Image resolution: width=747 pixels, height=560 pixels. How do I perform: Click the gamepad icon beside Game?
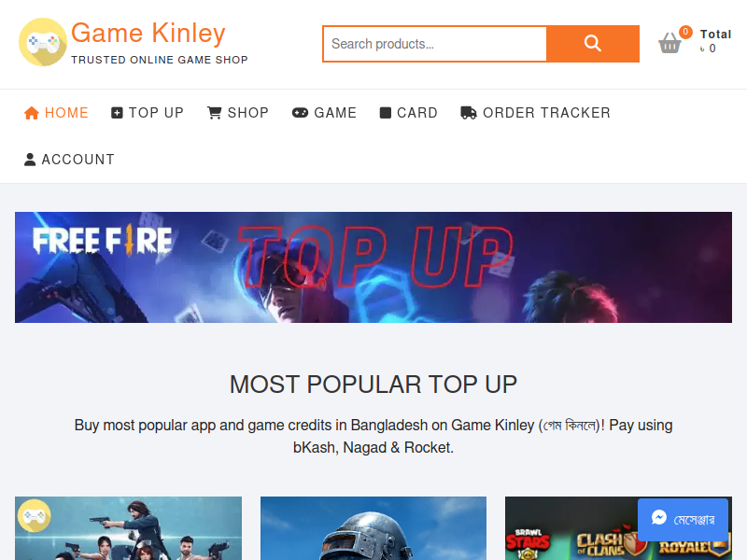coord(300,113)
